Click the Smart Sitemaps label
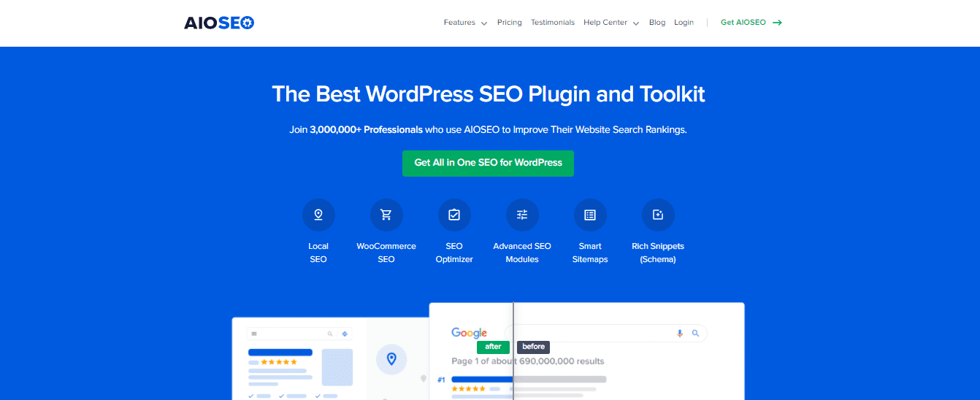 point(590,253)
